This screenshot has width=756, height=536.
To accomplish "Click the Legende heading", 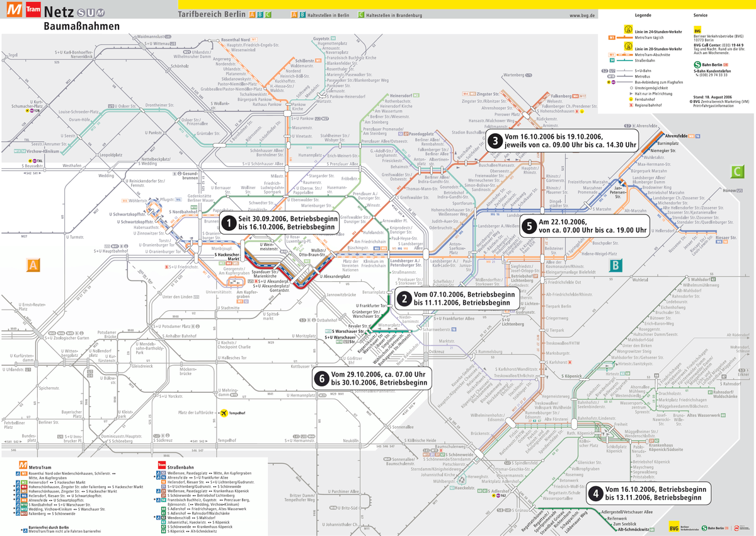I will click(x=643, y=14).
